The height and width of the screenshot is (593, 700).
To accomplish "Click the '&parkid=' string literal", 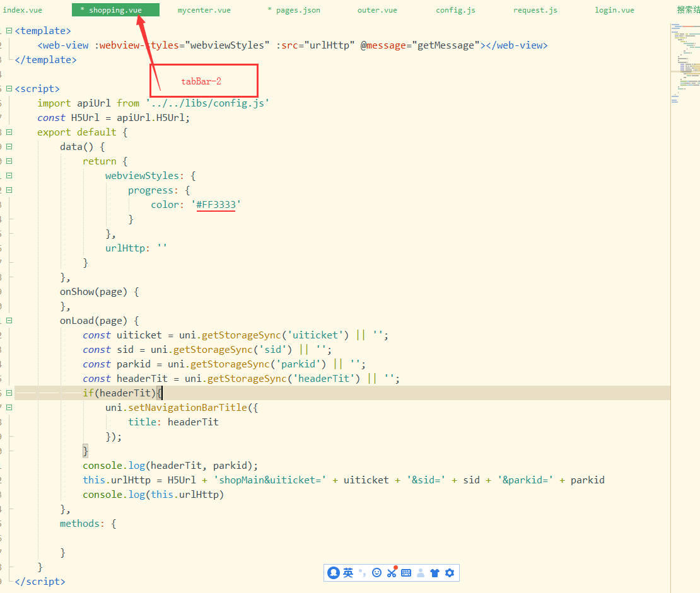I will pyautogui.click(x=525, y=480).
